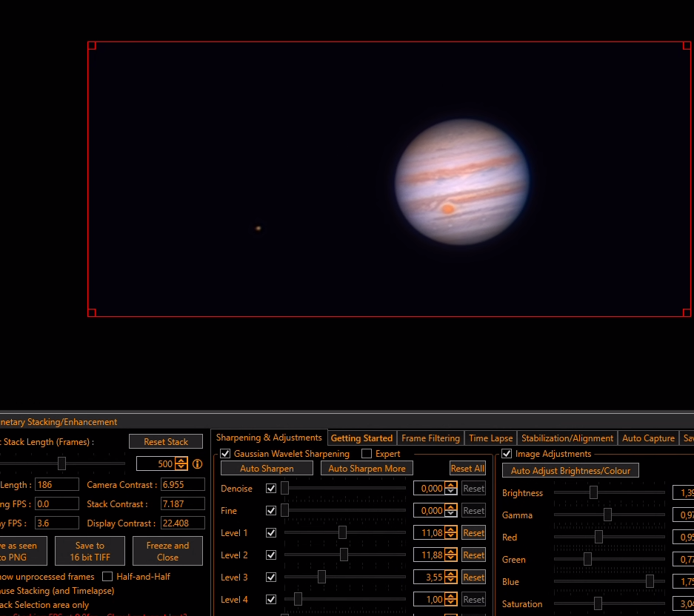
Task: Click the Camera Contrast value field
Action: click(182, 484)
